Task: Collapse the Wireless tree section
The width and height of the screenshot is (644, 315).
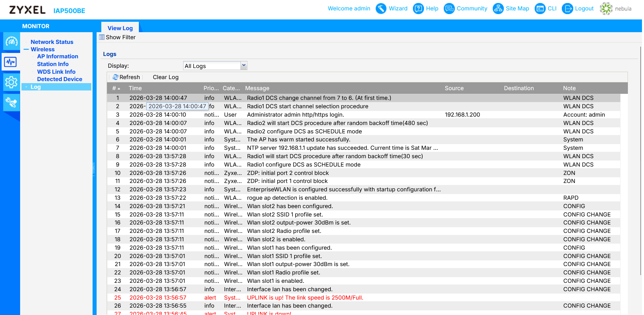Action: tap(26, 49)
